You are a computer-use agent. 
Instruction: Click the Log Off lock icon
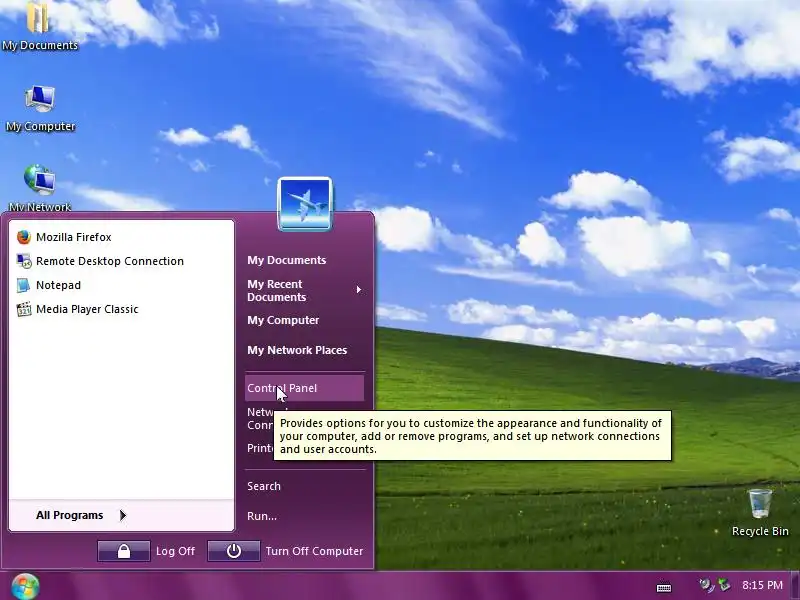coord(123,551)
